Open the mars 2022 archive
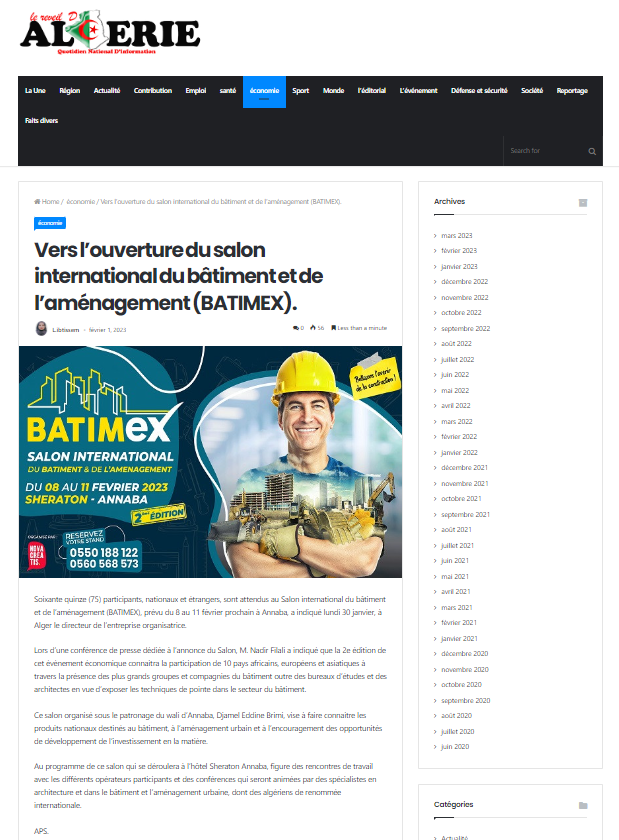The image size is (619, 840). tap(457, 422)
